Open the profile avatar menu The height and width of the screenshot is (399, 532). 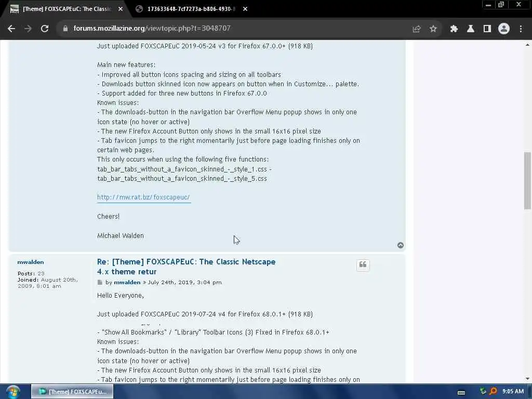point(504,29)
